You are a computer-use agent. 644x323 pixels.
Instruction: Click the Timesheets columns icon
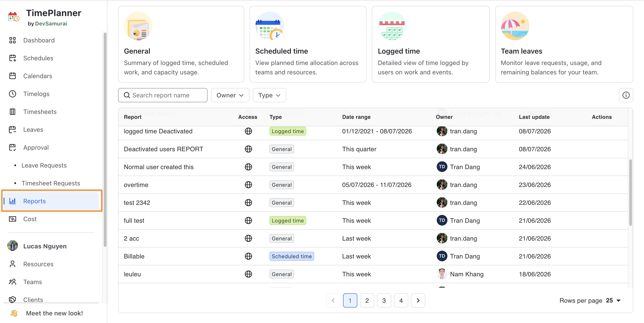click(x=13, y=112)
